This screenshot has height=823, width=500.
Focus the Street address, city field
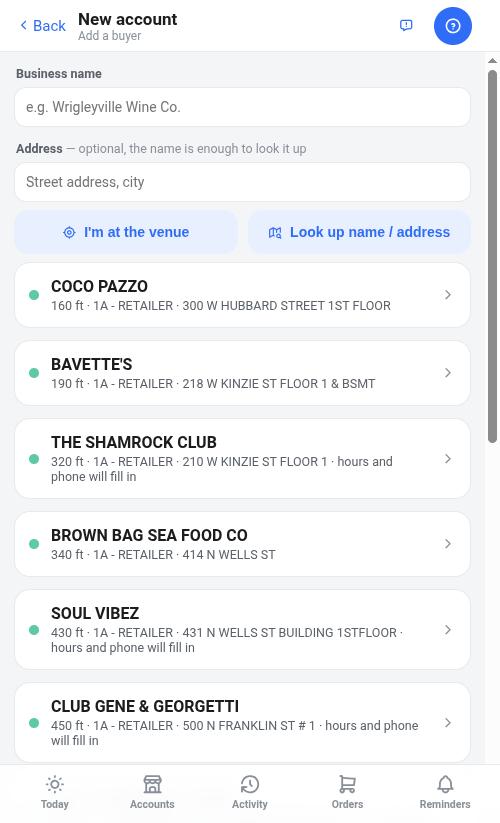[x=242, y=182]
